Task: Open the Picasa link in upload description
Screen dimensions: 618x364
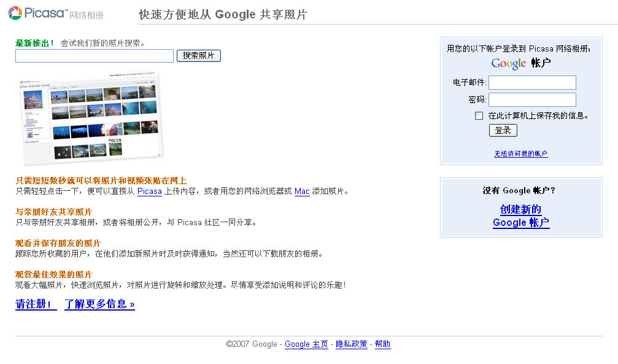Action: (x=149, y=192)
